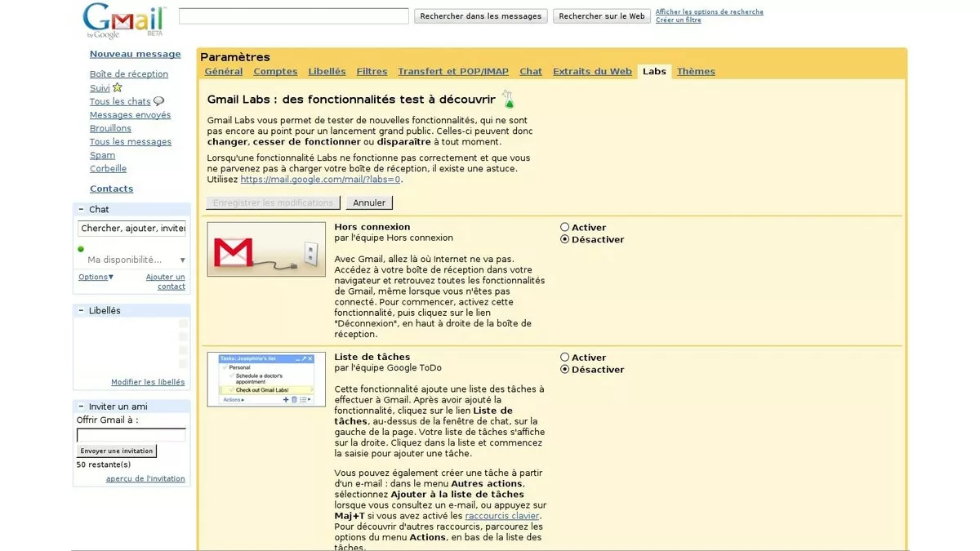The image size is (980, 551).
Task: Select Désactiver for Hors connexion
Action: (x=564, y=239)
